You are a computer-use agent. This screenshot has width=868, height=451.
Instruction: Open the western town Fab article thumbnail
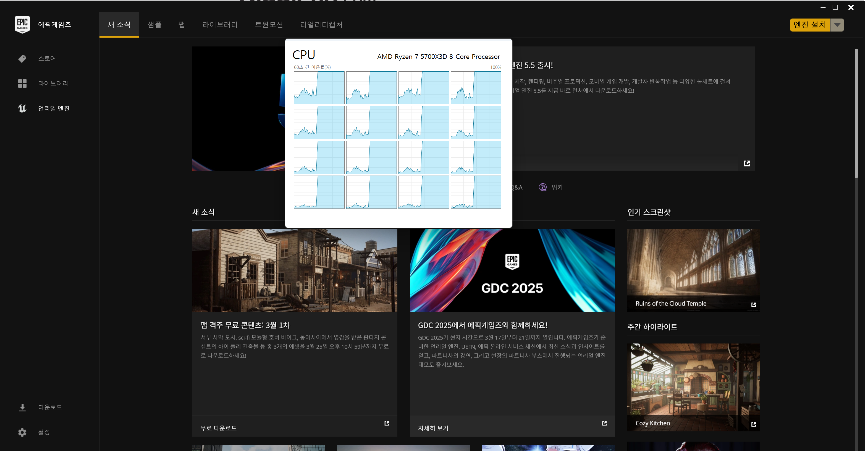(x=295, y=270)
